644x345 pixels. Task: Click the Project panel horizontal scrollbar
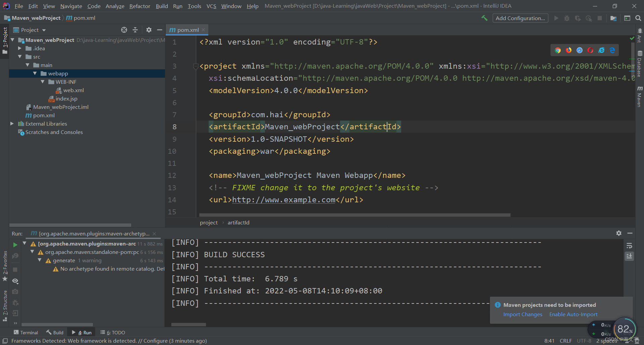70,225
